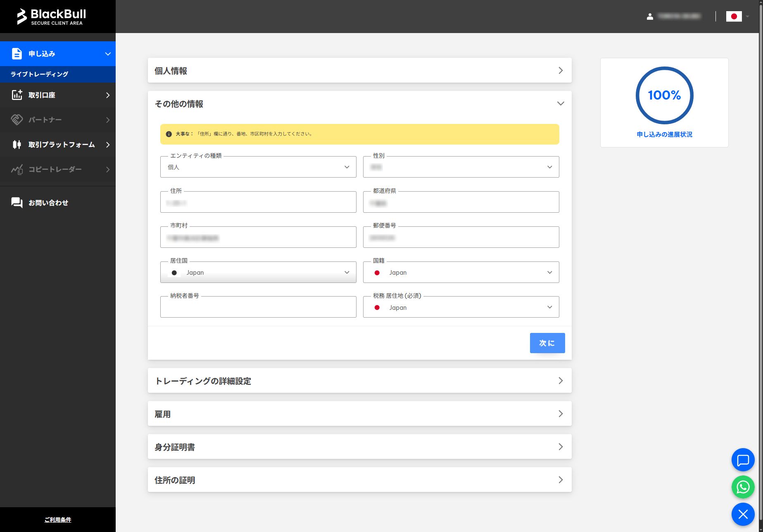The width and height of the screenshot is (763, 532).
Task: Click the 100% progress circle
Action: [664, 95]
